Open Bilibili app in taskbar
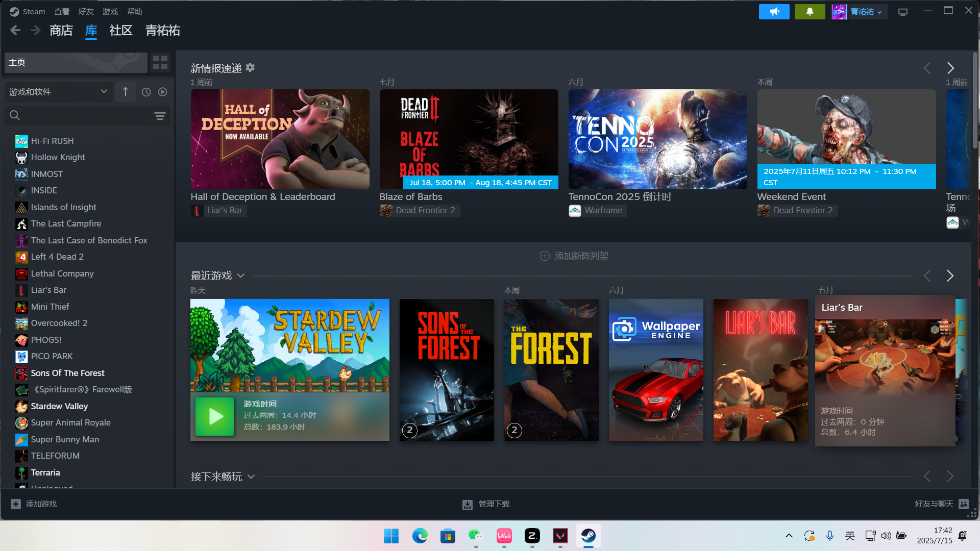This screenshot has height=551, width=980. coord(504,536)
